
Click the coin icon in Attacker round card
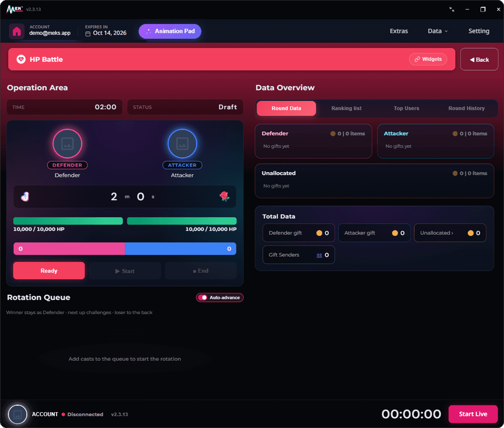(455, 133)
